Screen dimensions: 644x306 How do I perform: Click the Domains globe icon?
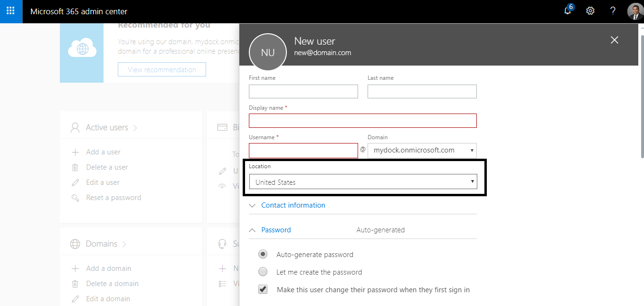tap(75, 244)
